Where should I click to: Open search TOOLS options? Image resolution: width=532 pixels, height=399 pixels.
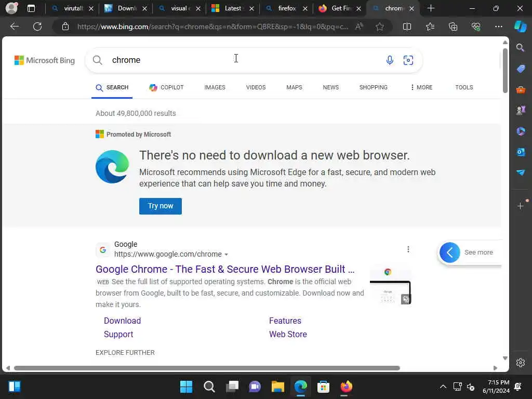point(464,87)
